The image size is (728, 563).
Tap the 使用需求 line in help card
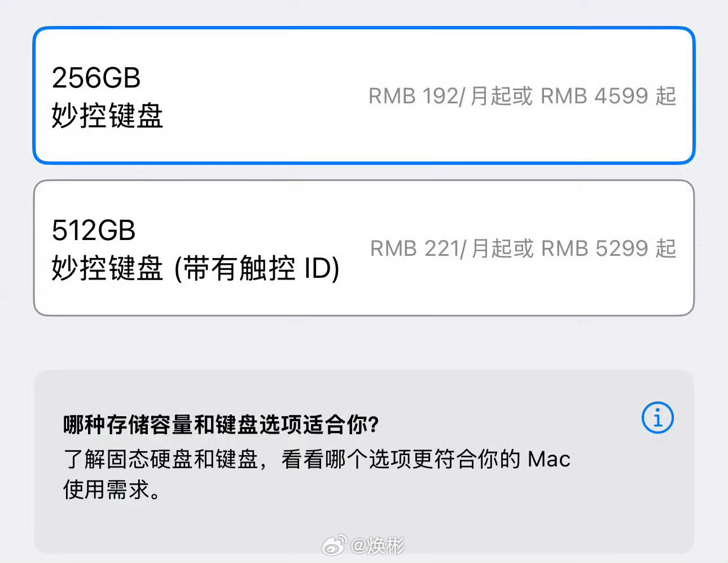click(x=112, y=490)
